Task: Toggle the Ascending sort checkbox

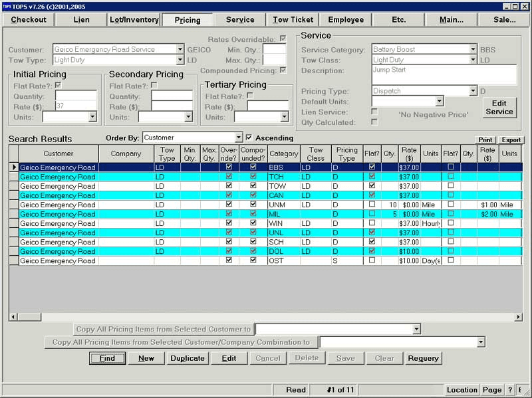Action: click(x=249, y=138)
